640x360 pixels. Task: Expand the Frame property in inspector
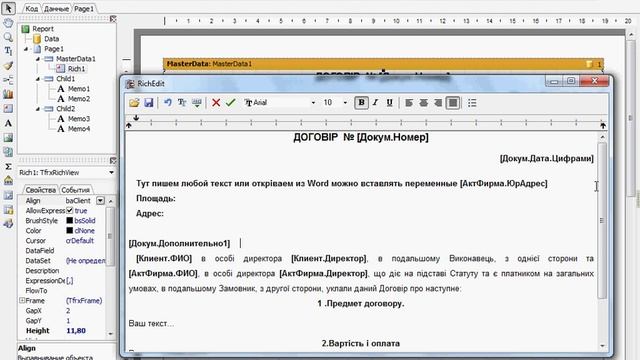(x=22, y=300)
